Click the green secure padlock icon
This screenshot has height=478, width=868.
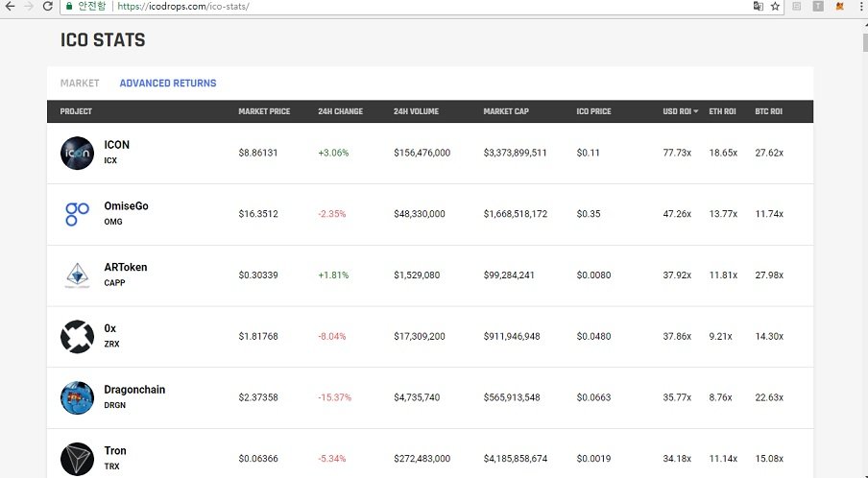[x=68, y=6]
